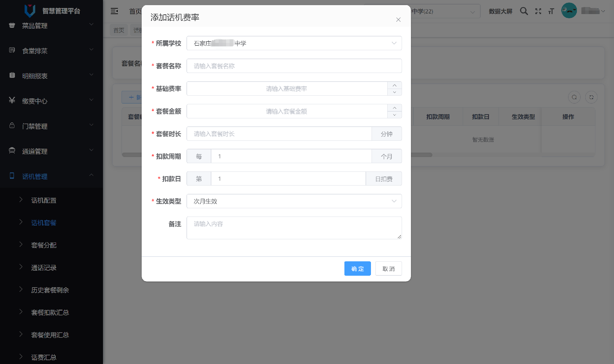This screenshot has width=614, height=364.
Task: Click the 菜品管理 basket icon
Action: click(12, 25)
